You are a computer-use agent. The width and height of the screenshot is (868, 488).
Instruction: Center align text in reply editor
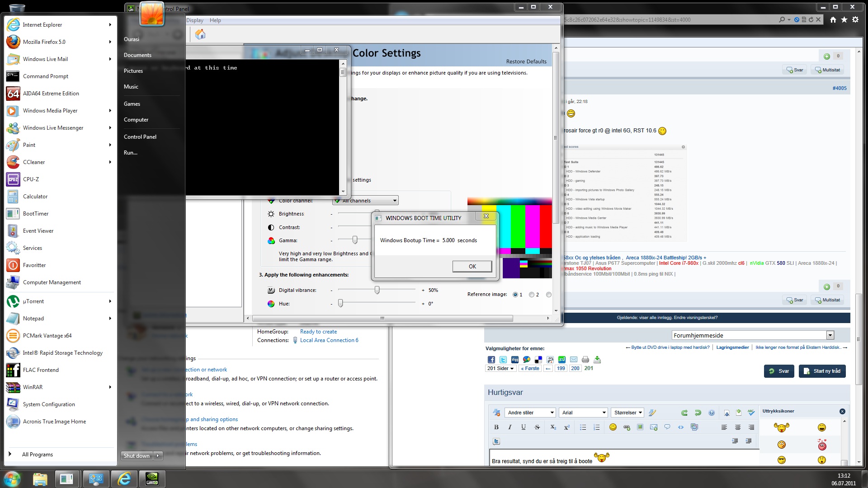[x=738, y=427]
